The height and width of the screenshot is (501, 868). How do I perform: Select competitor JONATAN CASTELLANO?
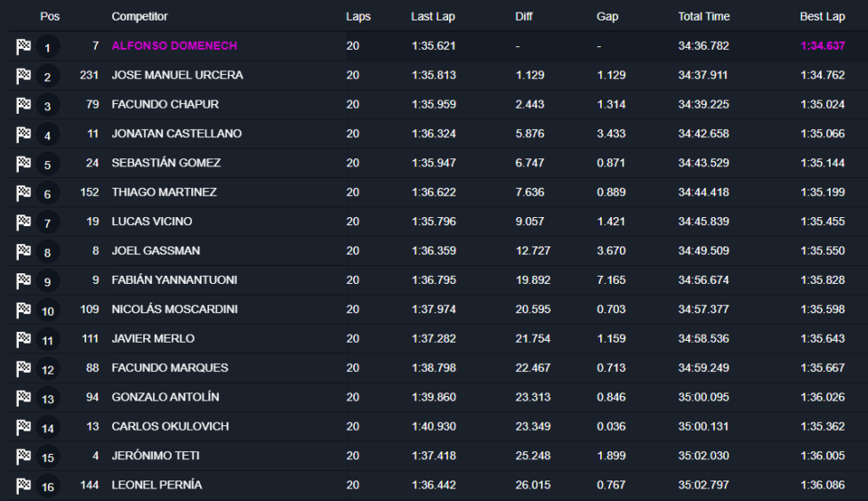[176, 133]
